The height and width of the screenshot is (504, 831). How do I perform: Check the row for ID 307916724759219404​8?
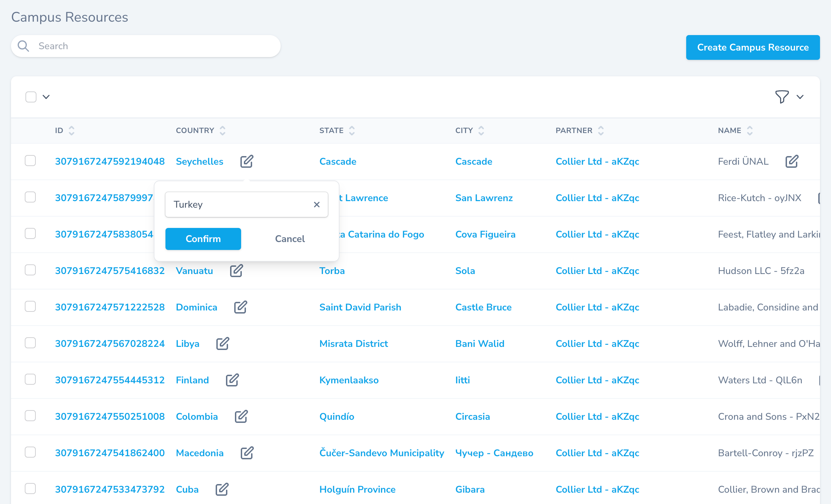[30, 161]
